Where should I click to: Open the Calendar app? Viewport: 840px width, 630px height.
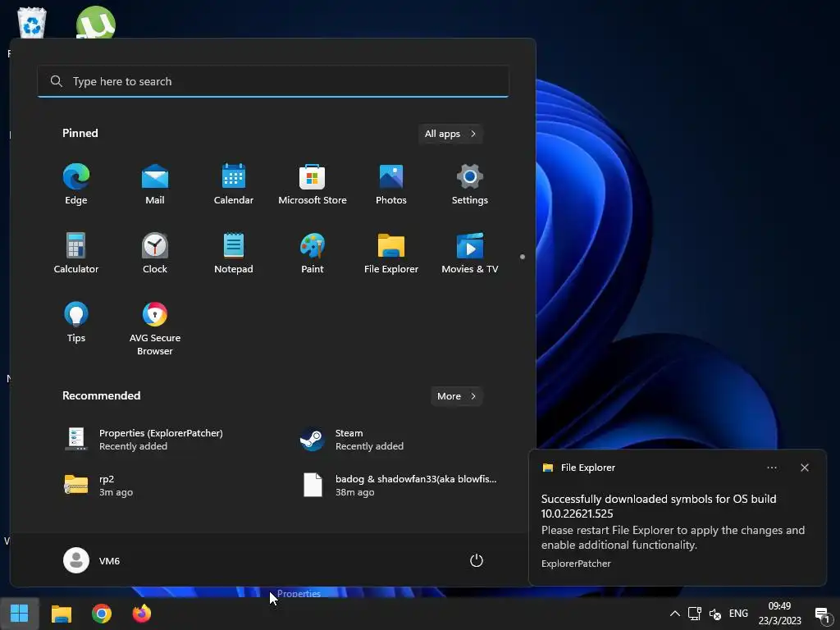point(234,185)
